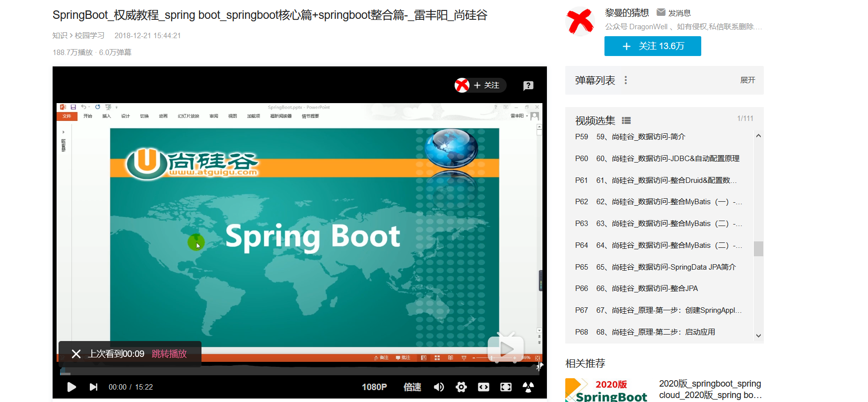The image size is (868, 402).
Task: Click the 设计 tab in PowerPoint ribbon
Action: coord(126,116)
